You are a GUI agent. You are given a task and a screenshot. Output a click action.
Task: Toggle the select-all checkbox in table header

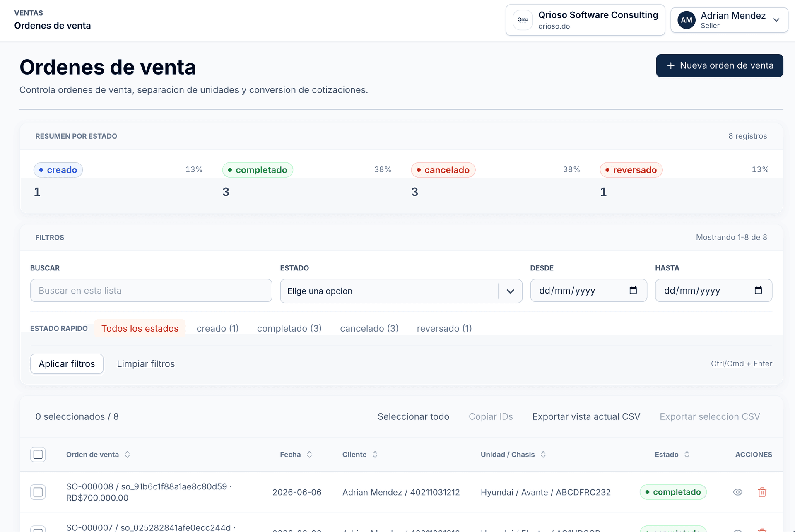coord(38,455)
